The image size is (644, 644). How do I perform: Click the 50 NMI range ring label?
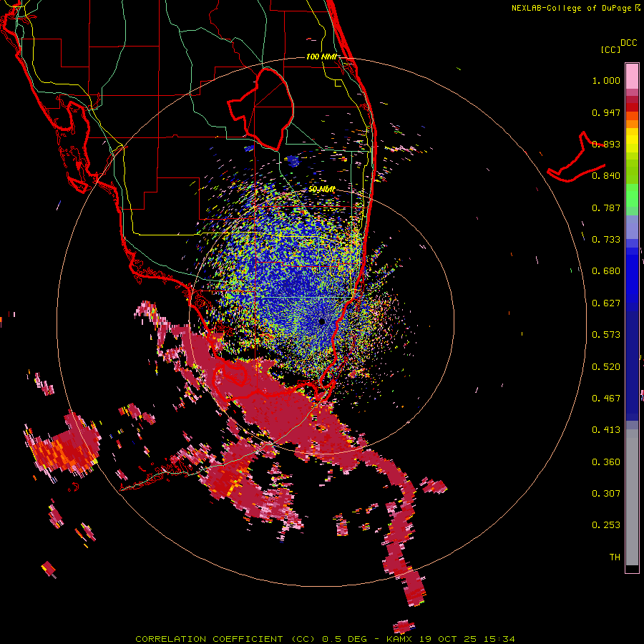coord(321,189)
